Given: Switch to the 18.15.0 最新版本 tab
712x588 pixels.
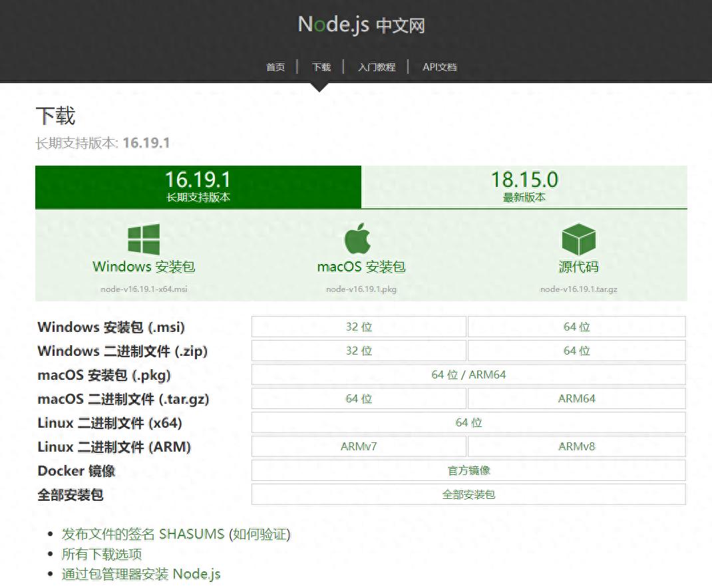Looking at the screenshot, I should pos(524,187).
